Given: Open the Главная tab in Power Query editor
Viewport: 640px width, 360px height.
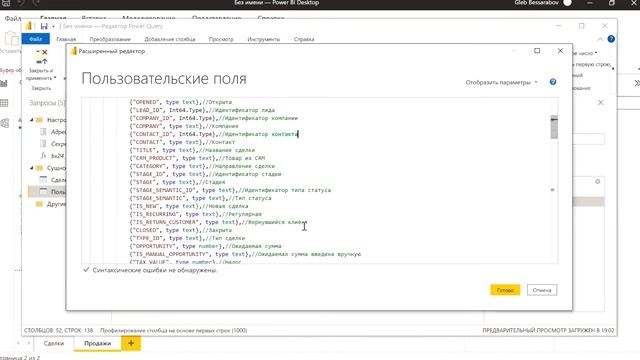Looking at the screenshot, I should coord(66,39).
